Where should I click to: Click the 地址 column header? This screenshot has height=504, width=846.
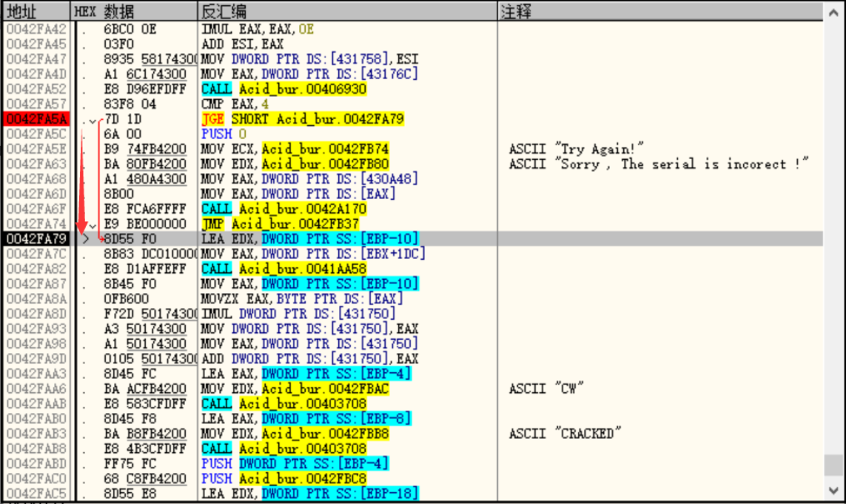coord(36,11)
